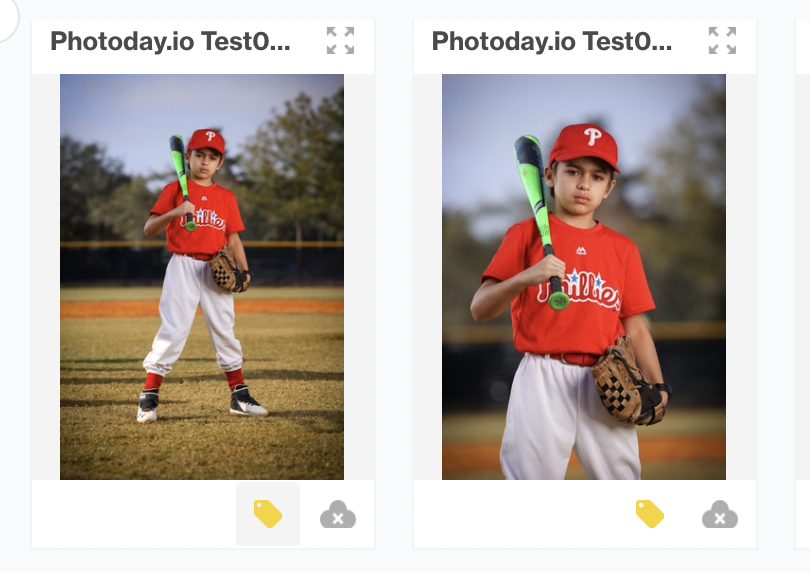Click the right card's Photoday.io Test0... title
This screenshot has width=810, height=572.
pos(552,41)
